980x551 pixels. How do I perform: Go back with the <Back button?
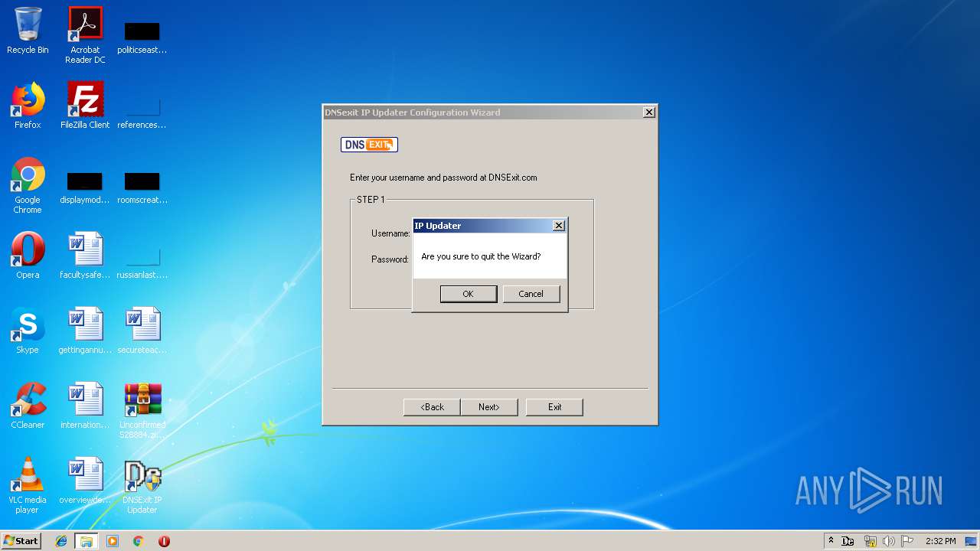coord(432,407)
